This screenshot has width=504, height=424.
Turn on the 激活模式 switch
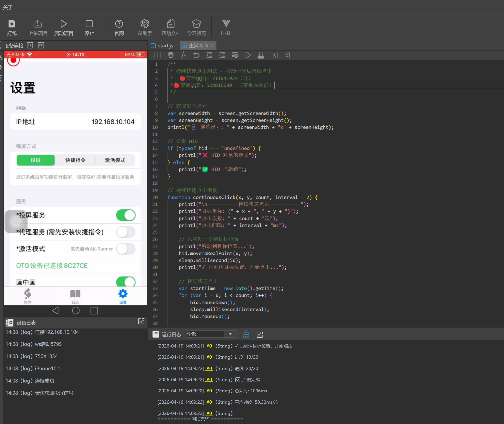[x=126, y=249]
